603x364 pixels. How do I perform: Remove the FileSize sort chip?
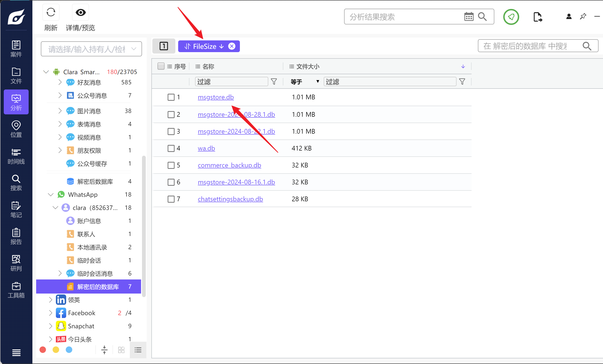pos(231,46)
